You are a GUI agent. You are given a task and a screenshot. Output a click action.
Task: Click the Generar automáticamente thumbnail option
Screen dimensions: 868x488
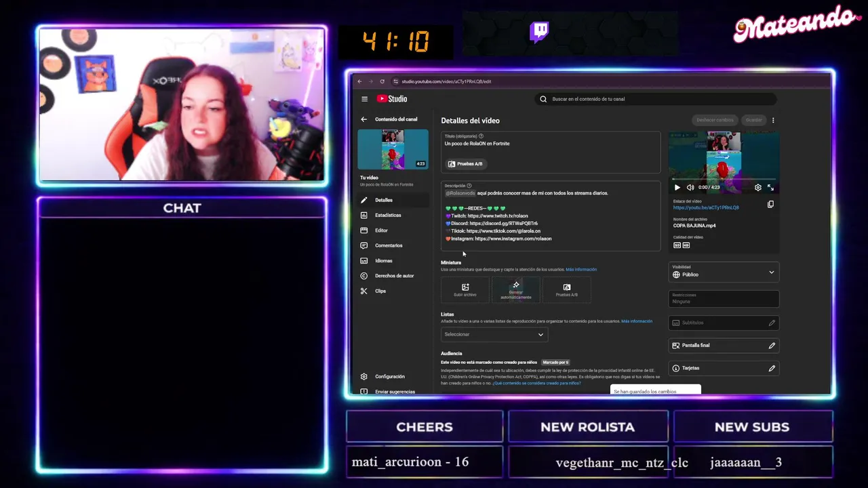click(516, 290)
